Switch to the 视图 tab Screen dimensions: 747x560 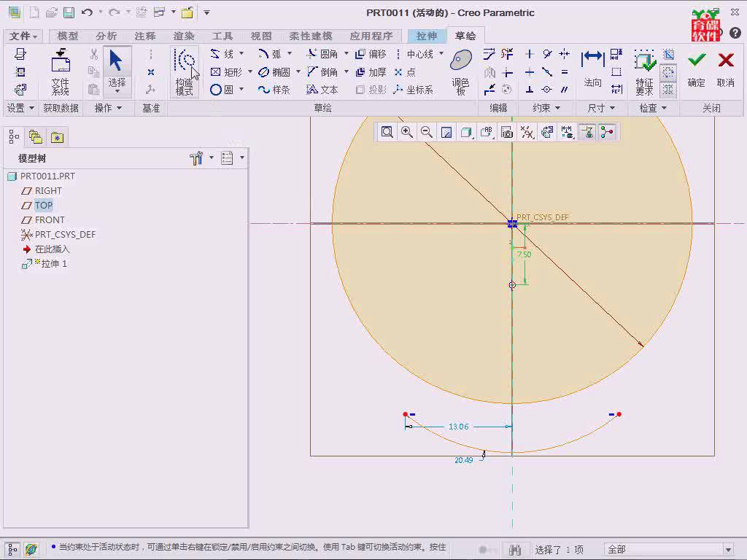tap(261, 36)
